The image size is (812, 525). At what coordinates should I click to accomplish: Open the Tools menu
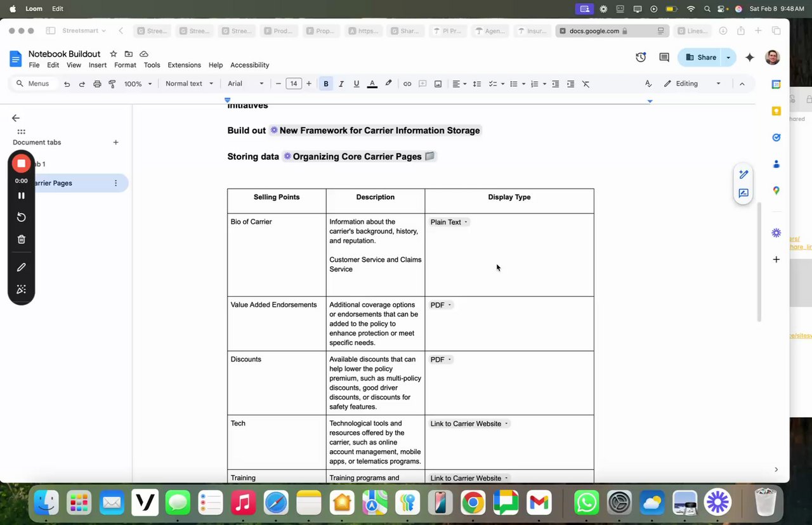(152, 65)
